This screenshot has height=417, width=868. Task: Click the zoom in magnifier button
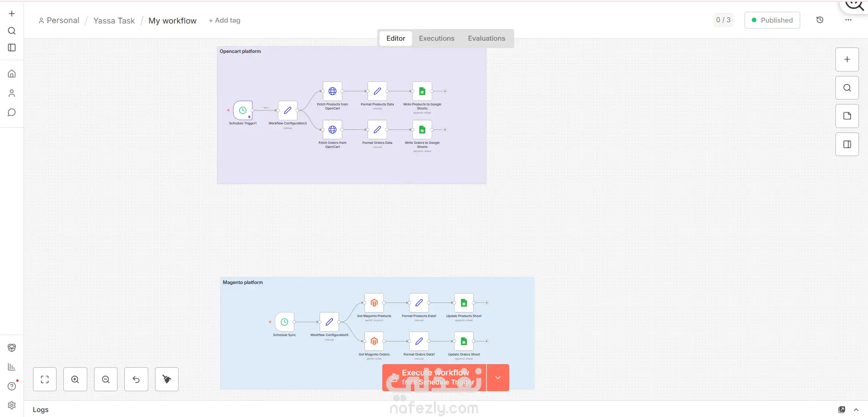[75, 379]
